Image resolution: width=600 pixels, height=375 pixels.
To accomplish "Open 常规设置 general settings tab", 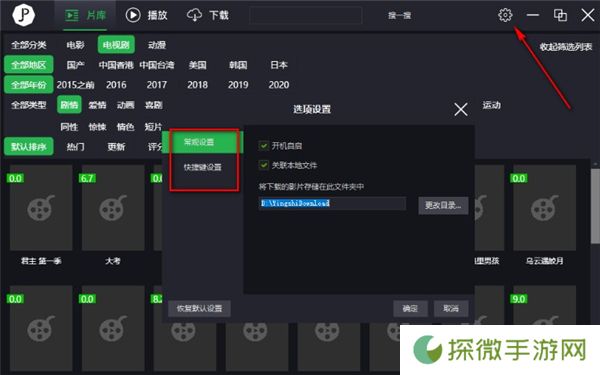I will (x=202, y=142).
